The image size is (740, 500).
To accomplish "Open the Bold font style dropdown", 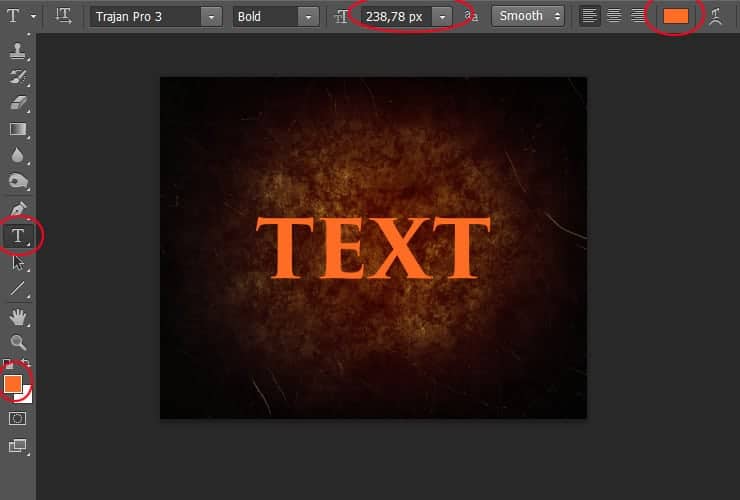I will [276, 16].
